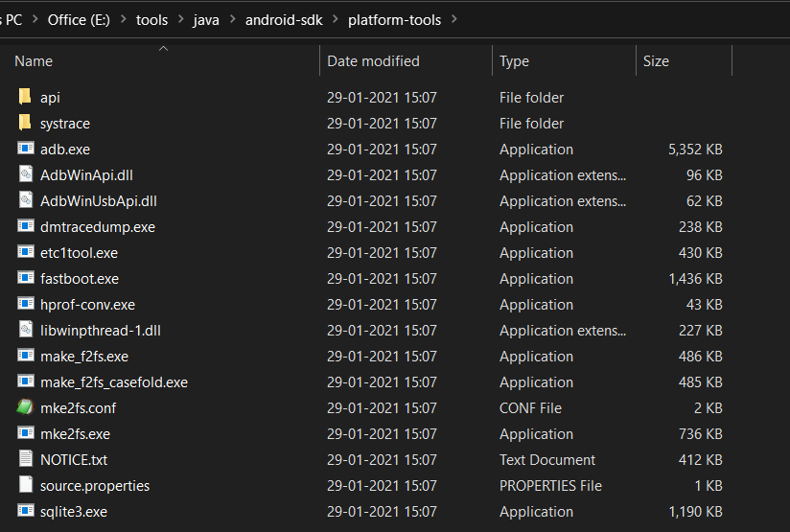790x532 pixels.
Task: Click the etc1tool.exe application icon
Action: point(26,251)
